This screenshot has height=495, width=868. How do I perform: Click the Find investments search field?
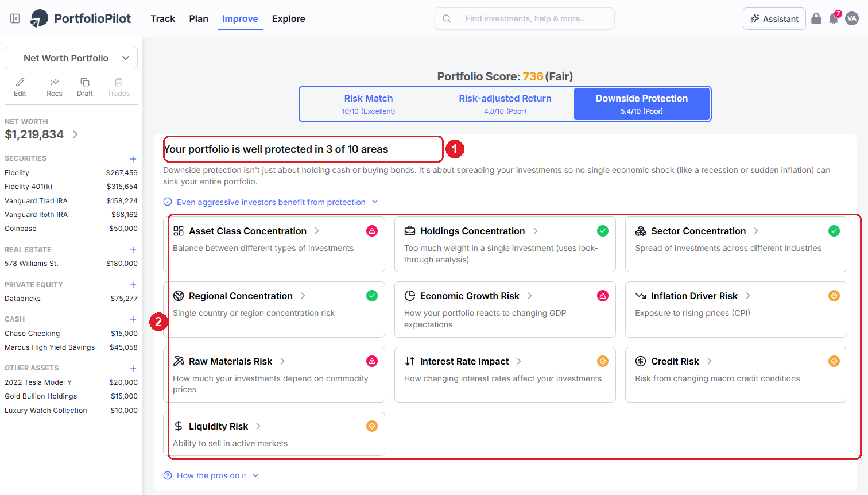point(525,18)
